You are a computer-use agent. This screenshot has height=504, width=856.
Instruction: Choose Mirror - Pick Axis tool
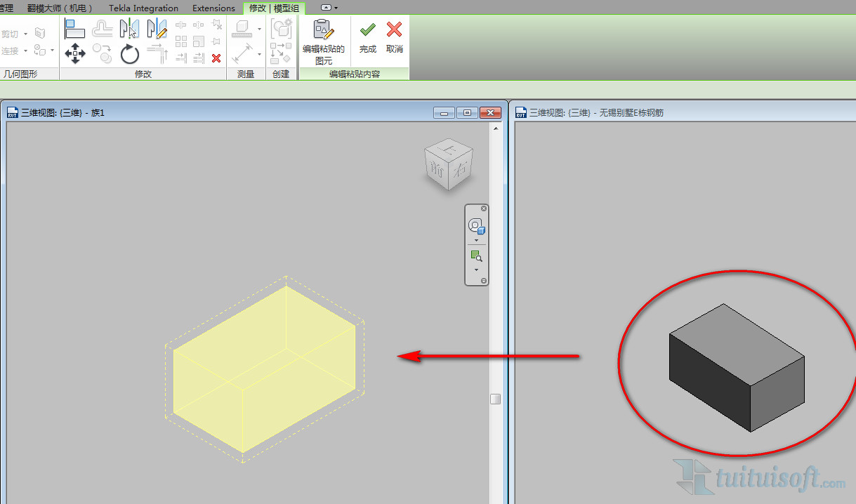coord(130,29)
